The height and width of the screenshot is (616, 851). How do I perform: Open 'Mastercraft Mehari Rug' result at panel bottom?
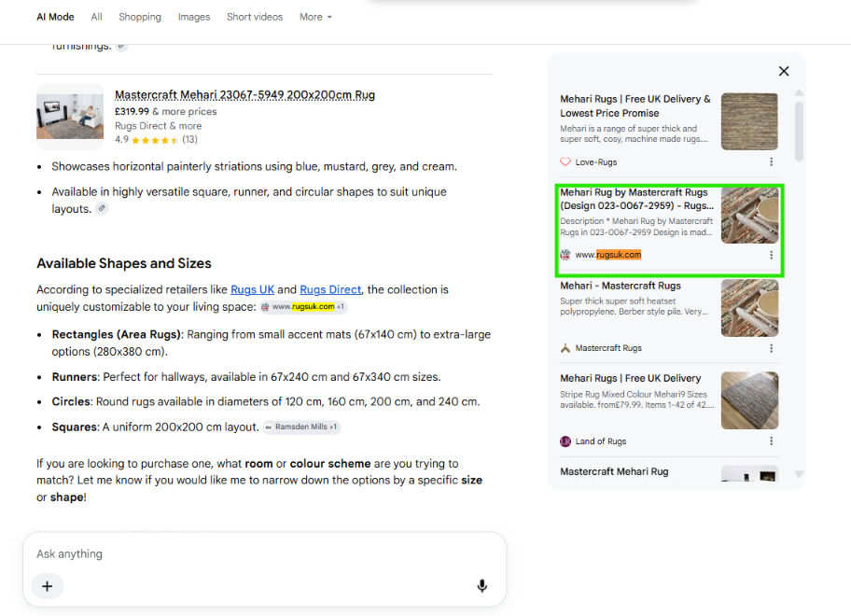[614, 471]
